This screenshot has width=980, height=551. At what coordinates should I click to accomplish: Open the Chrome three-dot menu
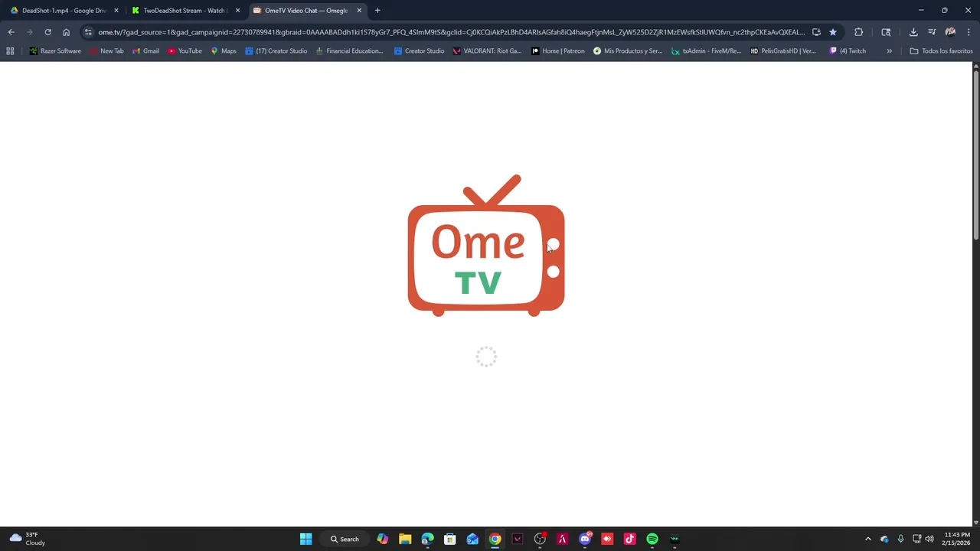[969, 32]
